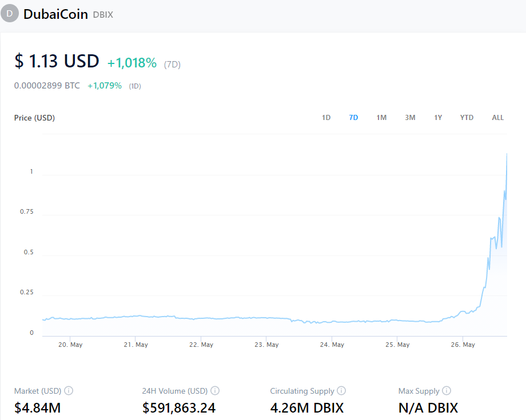Click the +1,018% 7D change figure
Screen dimensions: 526x420
[132, 63]
